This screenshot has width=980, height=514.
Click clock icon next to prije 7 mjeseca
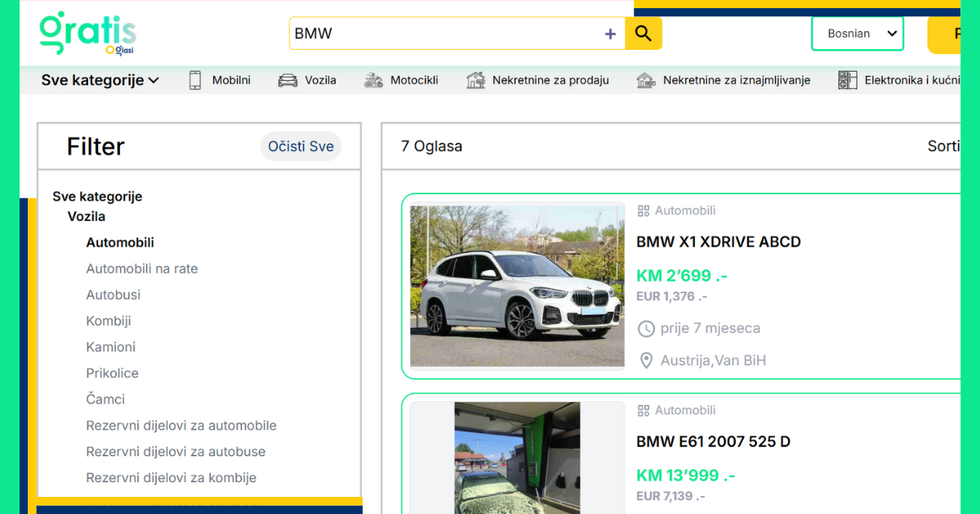click(646, 329)
